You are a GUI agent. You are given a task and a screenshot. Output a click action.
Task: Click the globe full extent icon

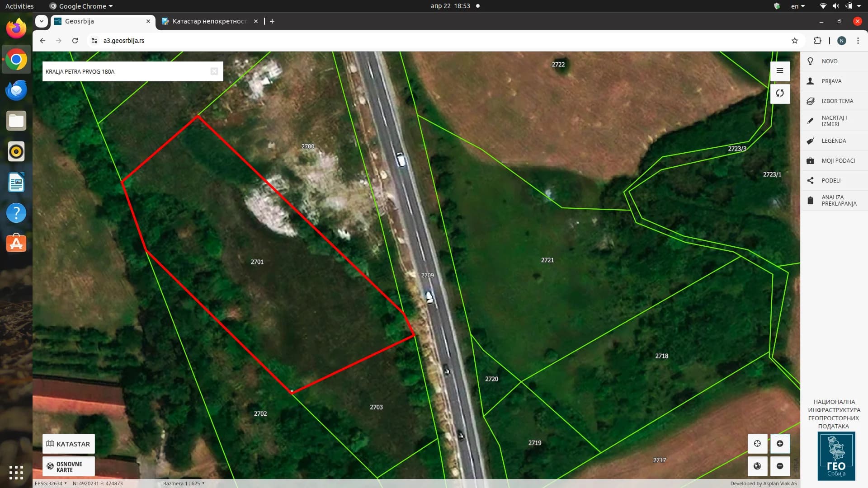757,466
